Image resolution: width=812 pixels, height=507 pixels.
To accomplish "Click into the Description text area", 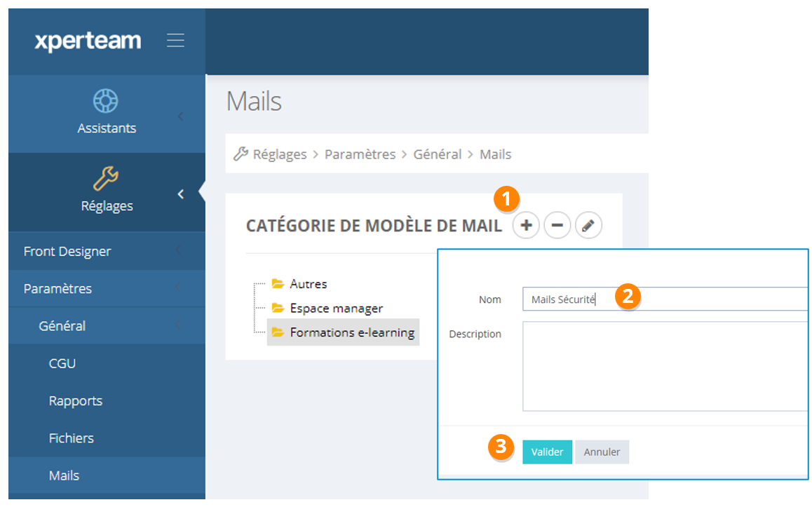I will (665, 365).
